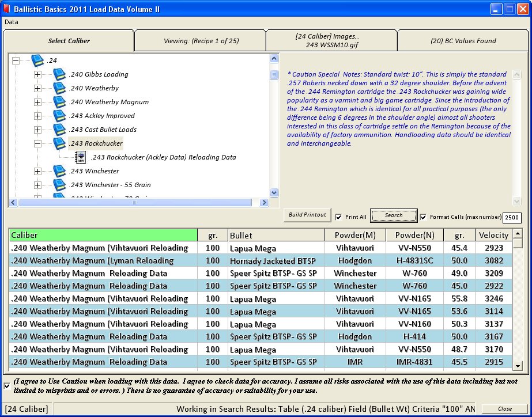Click the .240 Weatherby Magnum book icon

(x=60, y=102)
